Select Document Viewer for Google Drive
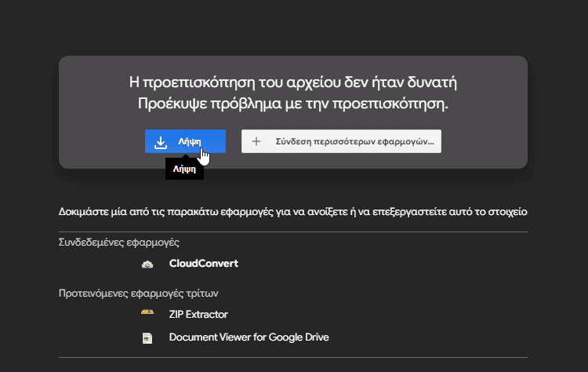588x372 pixels. 249,337
